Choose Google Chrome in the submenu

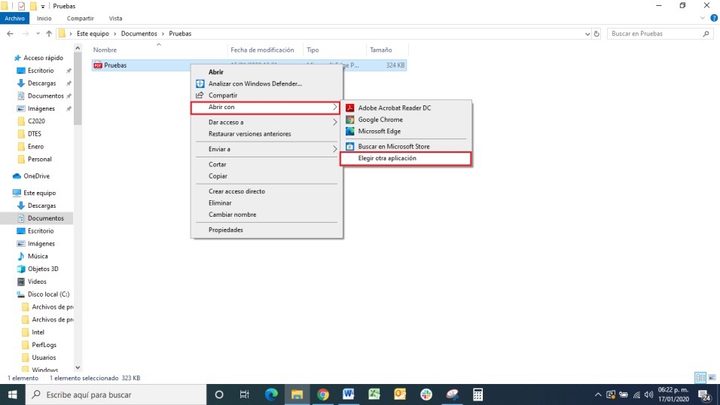(x=380, y=119)
